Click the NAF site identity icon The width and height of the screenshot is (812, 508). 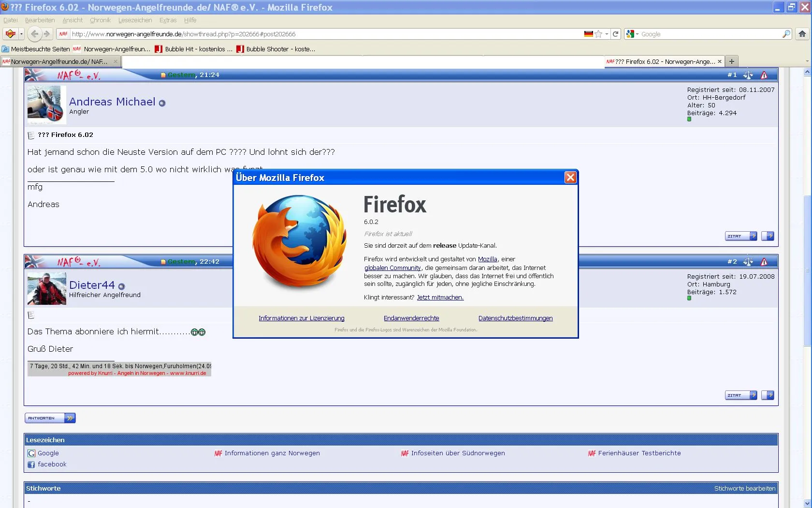click(x=63, y=34)
